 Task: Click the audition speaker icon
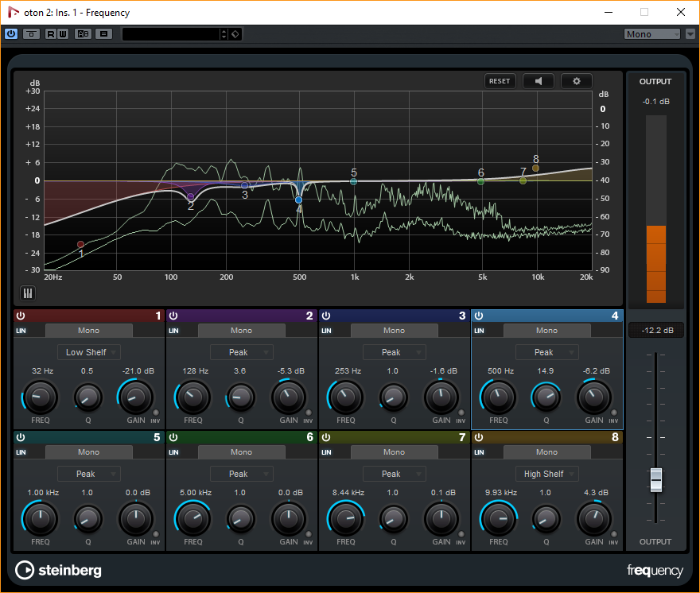click(x=537, y=80)
